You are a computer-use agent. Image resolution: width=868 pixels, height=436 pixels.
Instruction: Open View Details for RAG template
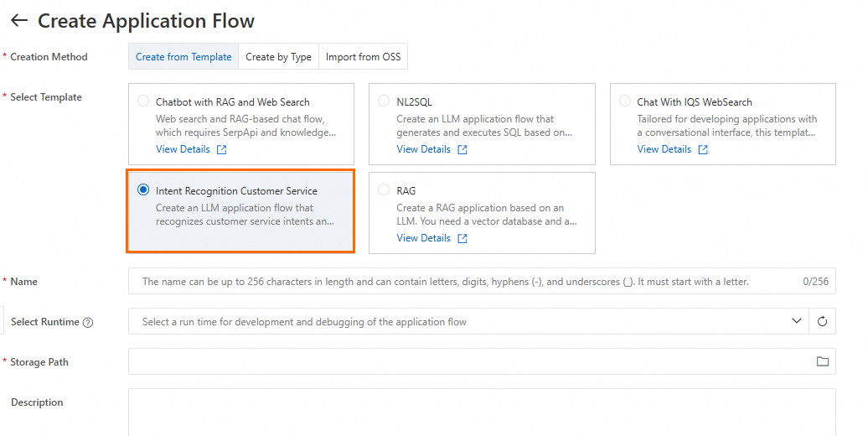(423, 238)
